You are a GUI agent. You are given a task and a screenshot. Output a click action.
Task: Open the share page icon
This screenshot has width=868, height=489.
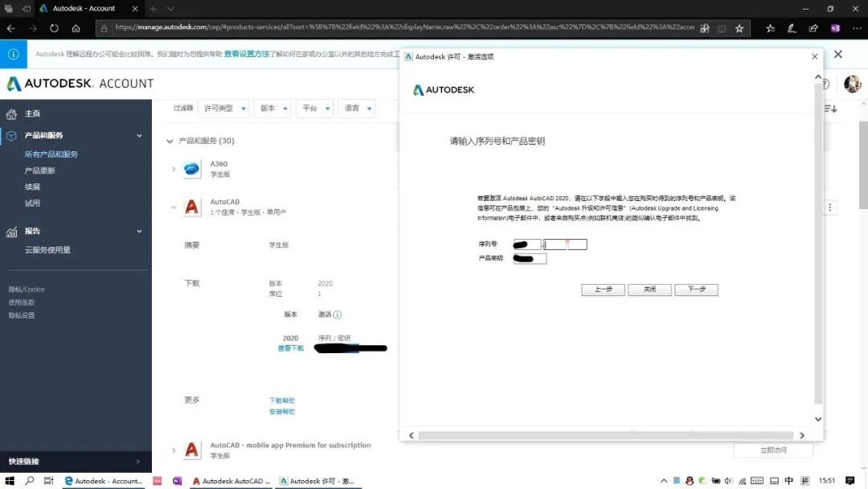click(x=813, y=28)
